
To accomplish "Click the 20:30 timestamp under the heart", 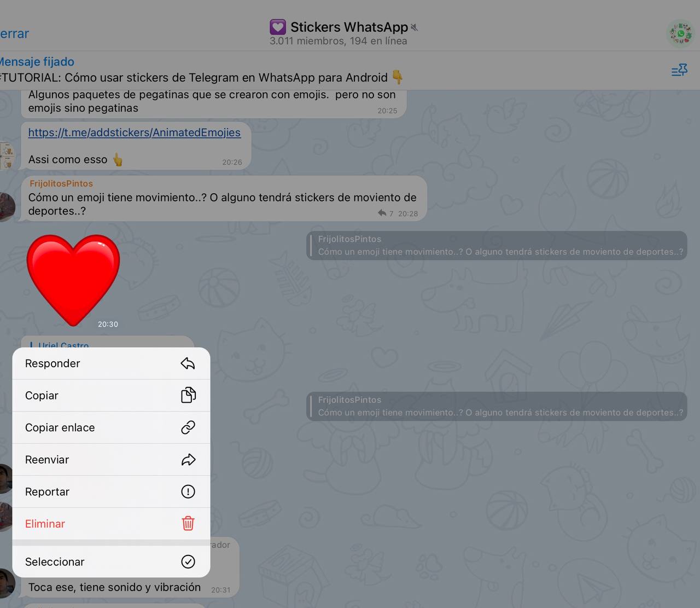I will click(x=108, y=324).
